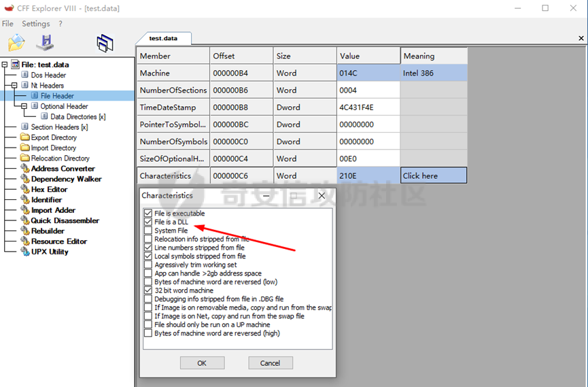Open the Address Converter tool
Screen dimensions: 588x387
click(63, 169)
